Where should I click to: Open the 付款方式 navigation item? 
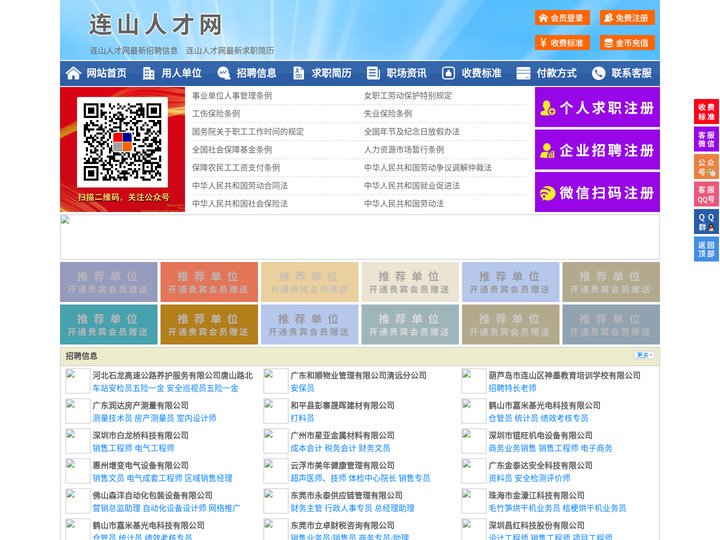coord(557,73)
